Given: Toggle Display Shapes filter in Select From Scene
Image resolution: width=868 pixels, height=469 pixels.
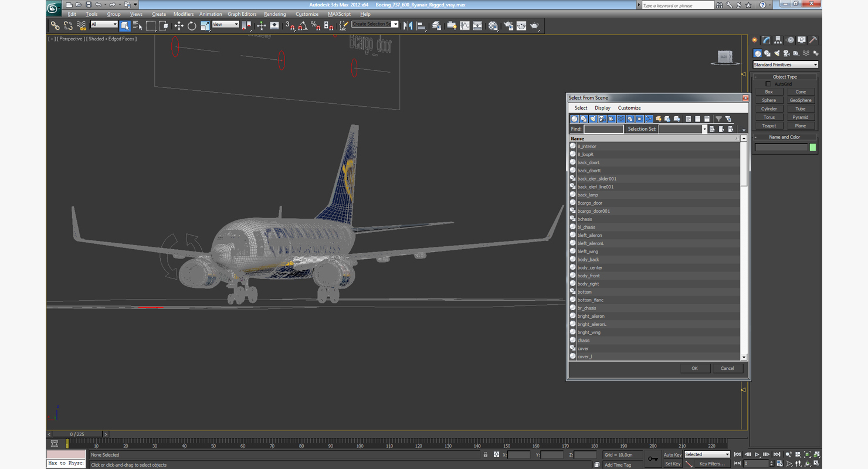Looking at the screenshot, I should coord(584,119).
